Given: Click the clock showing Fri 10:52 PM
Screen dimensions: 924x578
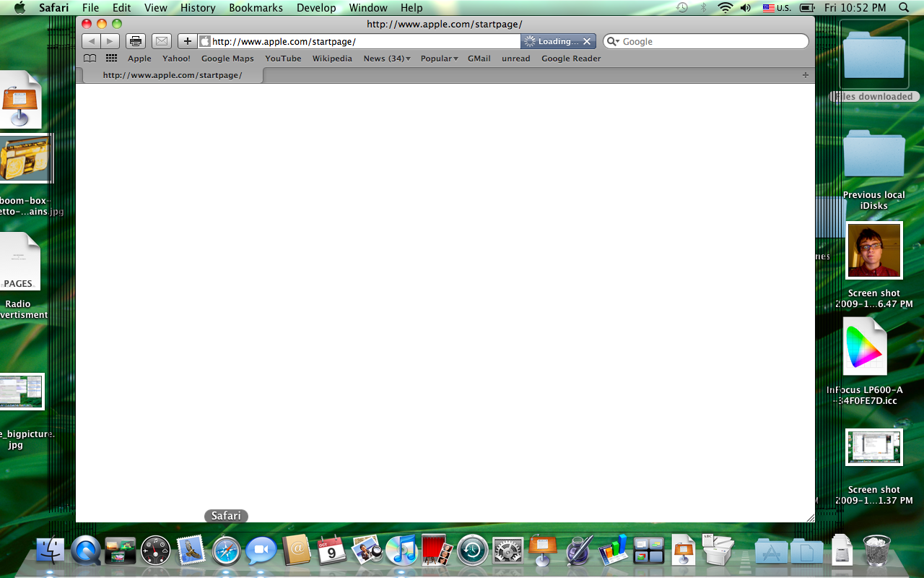Looking at the screenshot, I should (855, 8).
